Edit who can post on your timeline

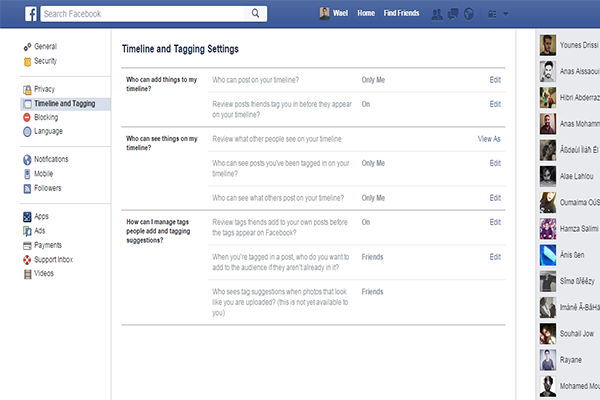click(495, 78)
